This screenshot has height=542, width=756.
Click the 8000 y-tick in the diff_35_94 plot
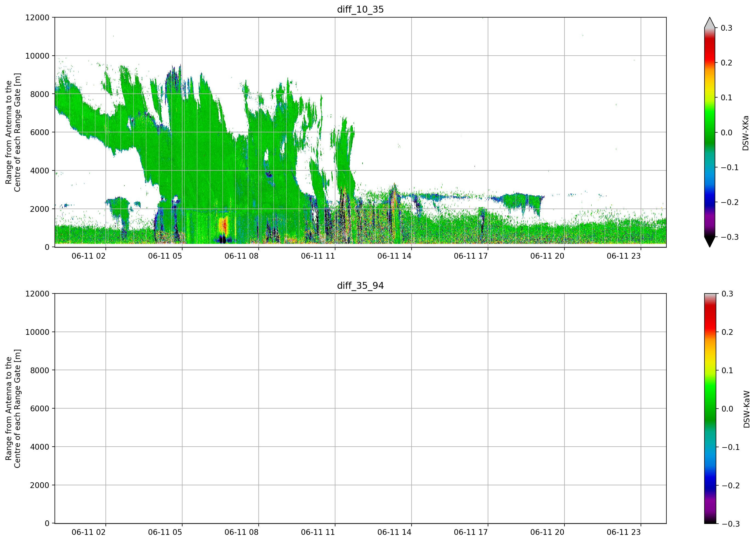(x=40, y=370)
